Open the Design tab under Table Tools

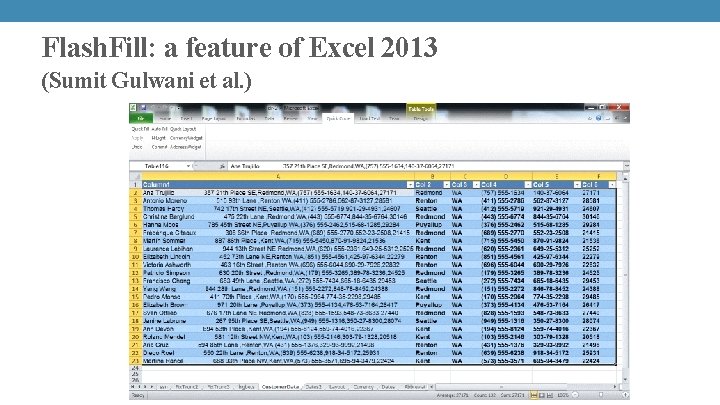(421, 118)
